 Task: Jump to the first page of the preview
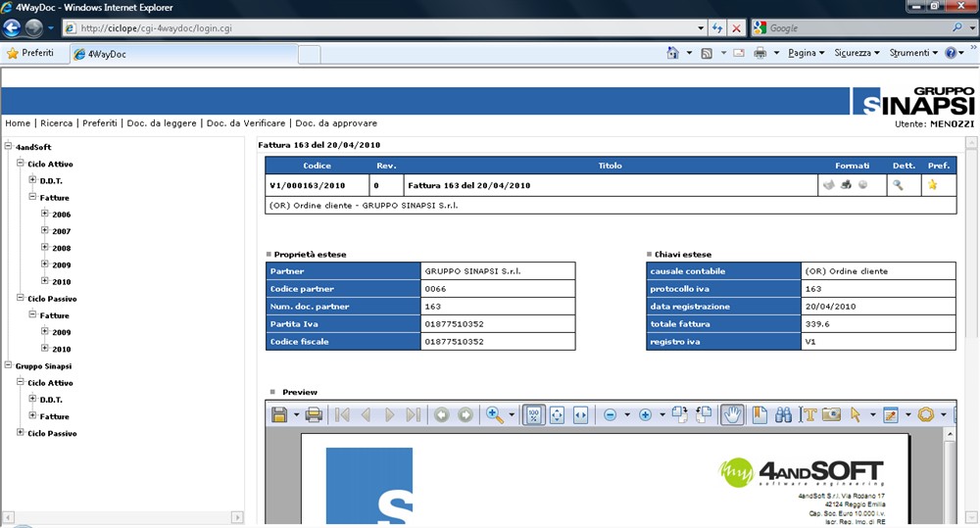(342, 415)
